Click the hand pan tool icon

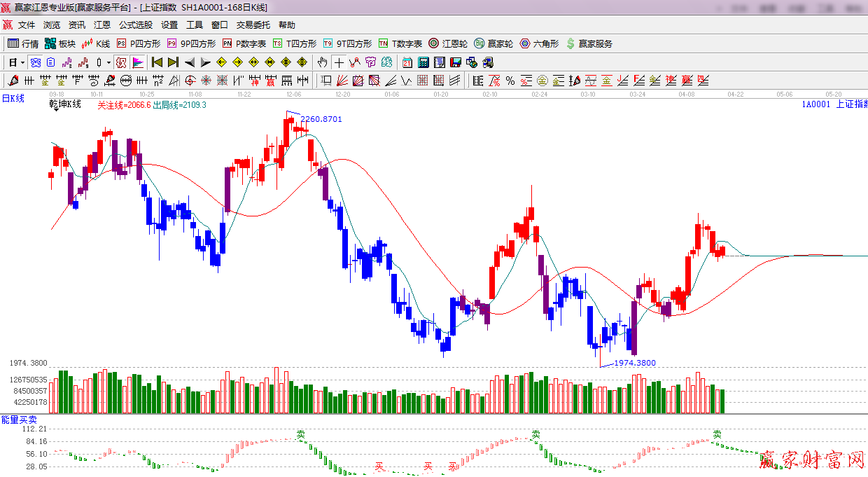[x=322, y=62]
